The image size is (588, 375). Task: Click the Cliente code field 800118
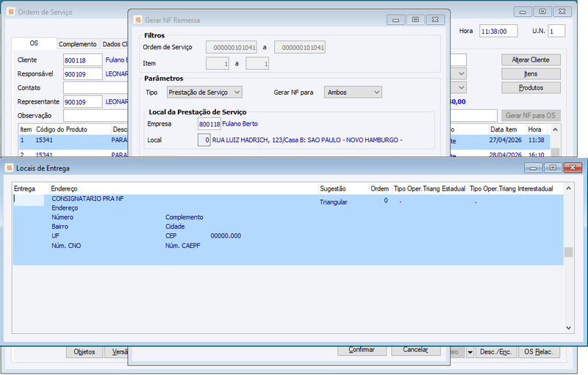pyautogui.click(x=83, y=60)
